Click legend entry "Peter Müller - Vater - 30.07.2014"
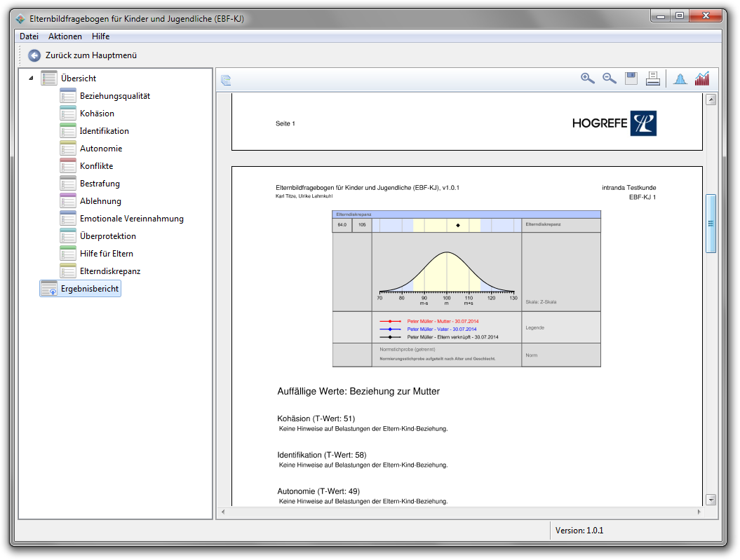740x560 pixels. point(442,329)
